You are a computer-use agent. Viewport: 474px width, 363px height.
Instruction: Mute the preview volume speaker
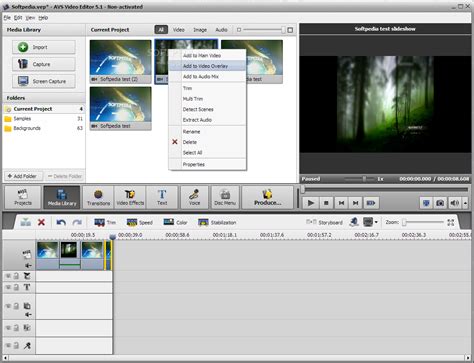pos(455,203)
